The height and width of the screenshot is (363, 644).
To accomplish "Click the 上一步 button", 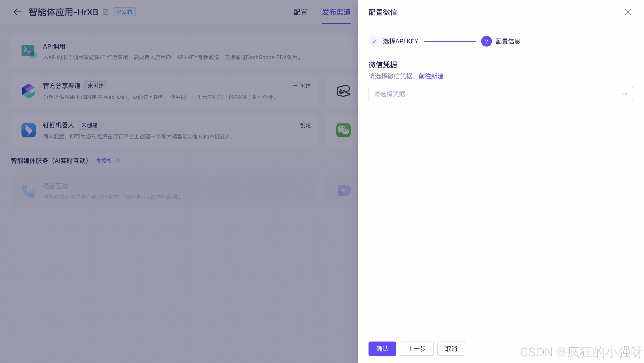I will [x=417, y=348].
